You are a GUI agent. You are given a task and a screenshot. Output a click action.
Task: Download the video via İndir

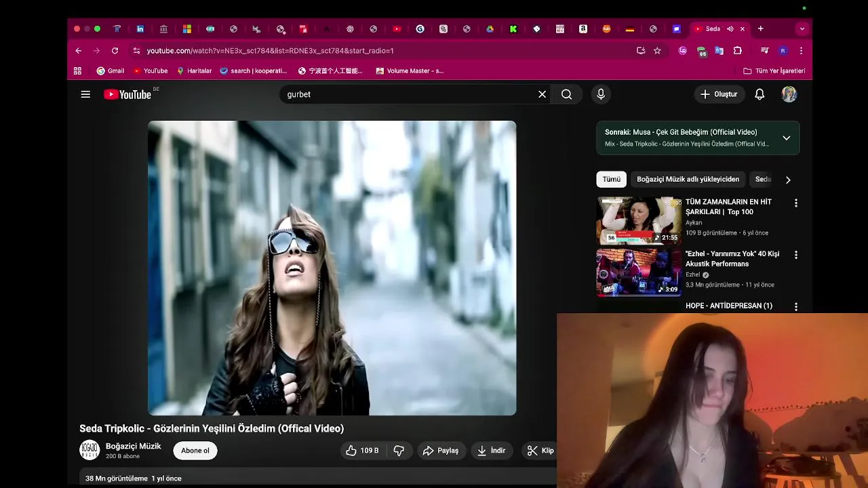(492, 451)
